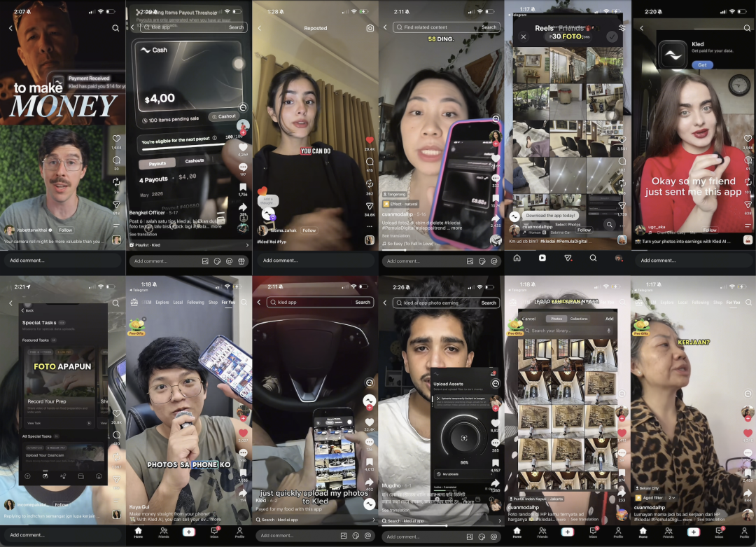
Task: Click the 'Find related content' search field
Action: pos(446,27)
